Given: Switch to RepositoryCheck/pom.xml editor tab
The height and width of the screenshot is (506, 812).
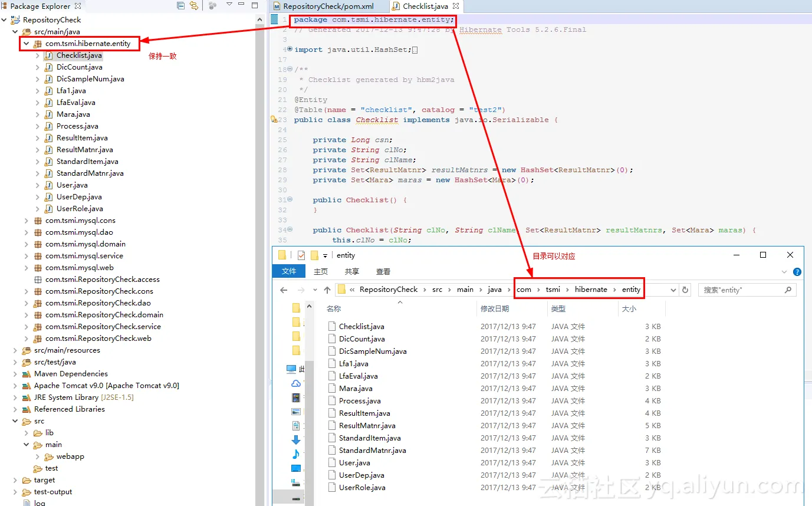Looking at the screenshot, I should pos(328,6).
